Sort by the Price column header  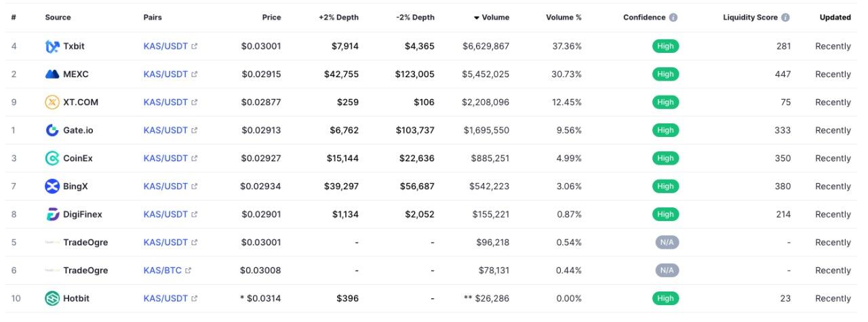click(x=271, y=18)
